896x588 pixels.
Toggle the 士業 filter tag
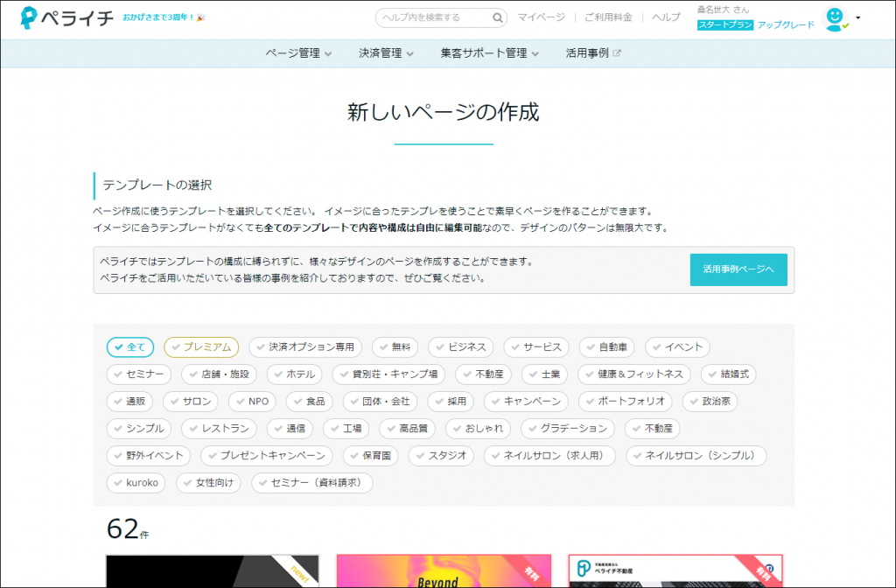(544, 374)
